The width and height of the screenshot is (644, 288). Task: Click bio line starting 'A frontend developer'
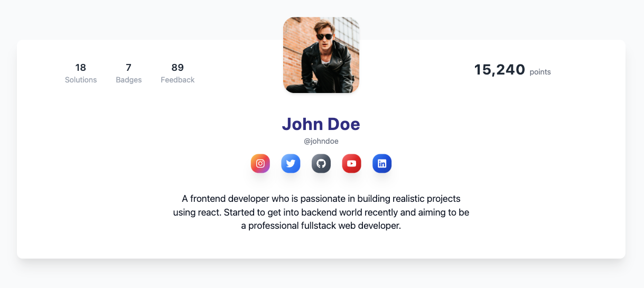coord(321,199)
